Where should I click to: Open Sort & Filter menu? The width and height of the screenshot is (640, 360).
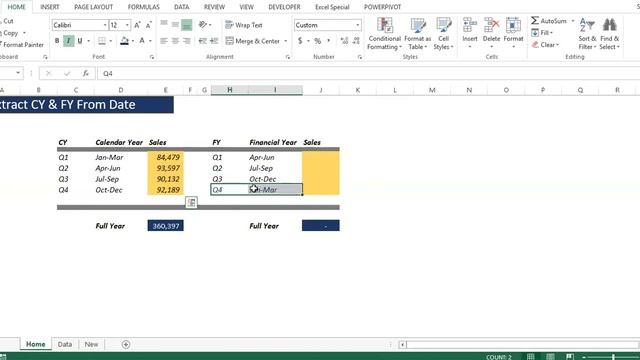pos(587,34)
